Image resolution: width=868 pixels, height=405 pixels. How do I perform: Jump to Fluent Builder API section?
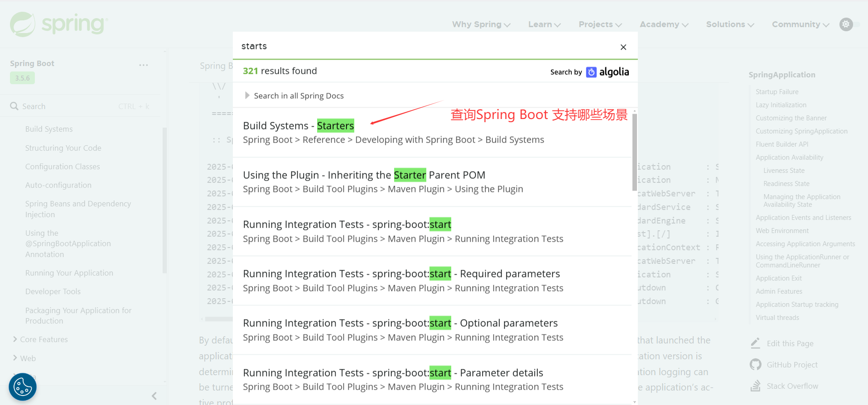click(782, 144)
